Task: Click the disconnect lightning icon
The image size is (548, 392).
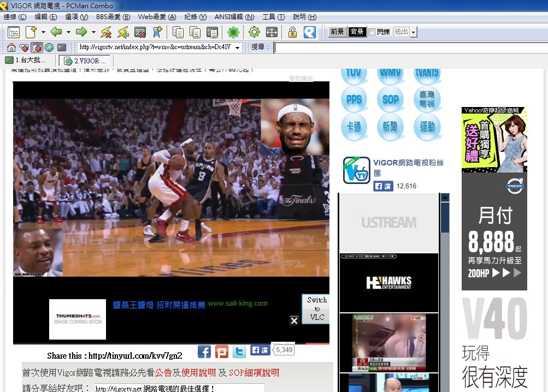Action: point(106,33)
